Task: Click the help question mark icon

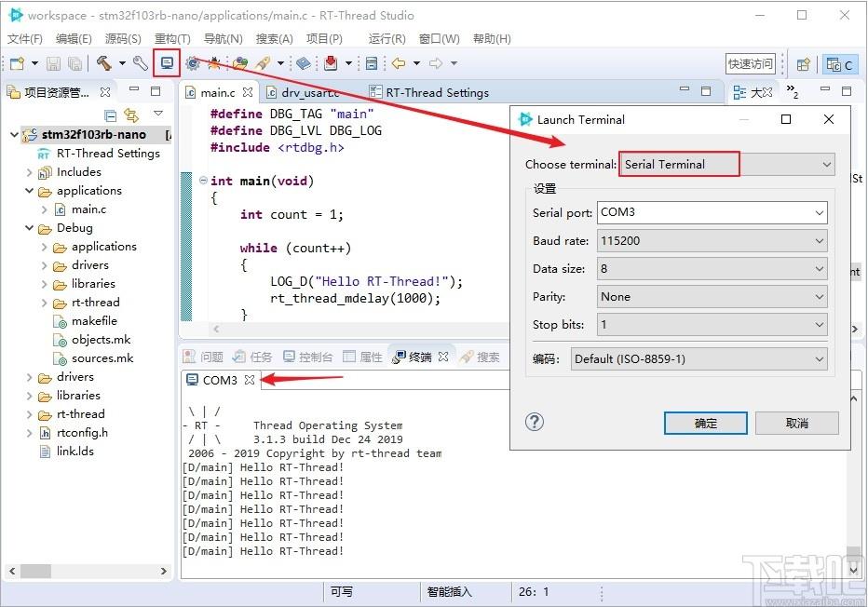Action: 535,422
